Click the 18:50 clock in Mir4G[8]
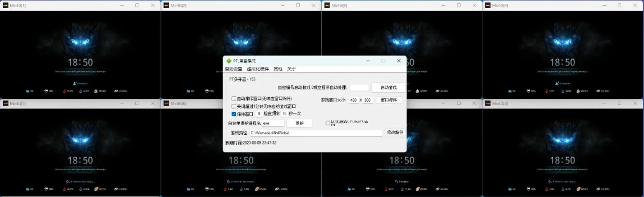 562,160
